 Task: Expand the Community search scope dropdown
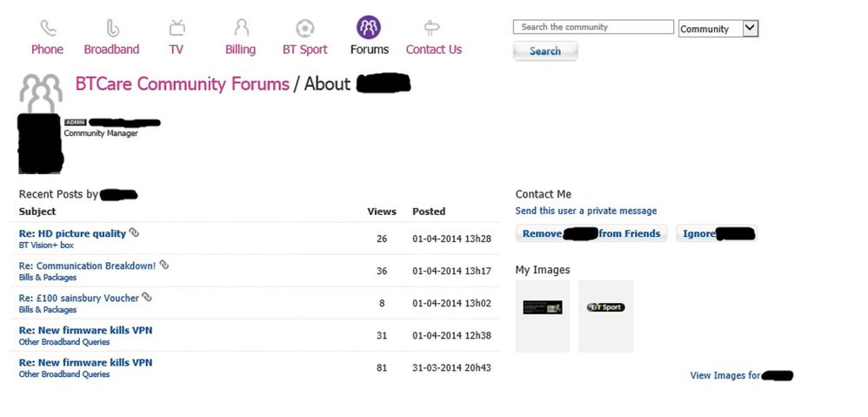tap(718, 29)
